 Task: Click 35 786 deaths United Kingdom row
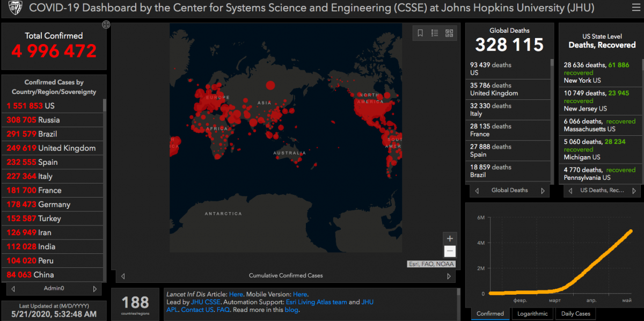508,89
